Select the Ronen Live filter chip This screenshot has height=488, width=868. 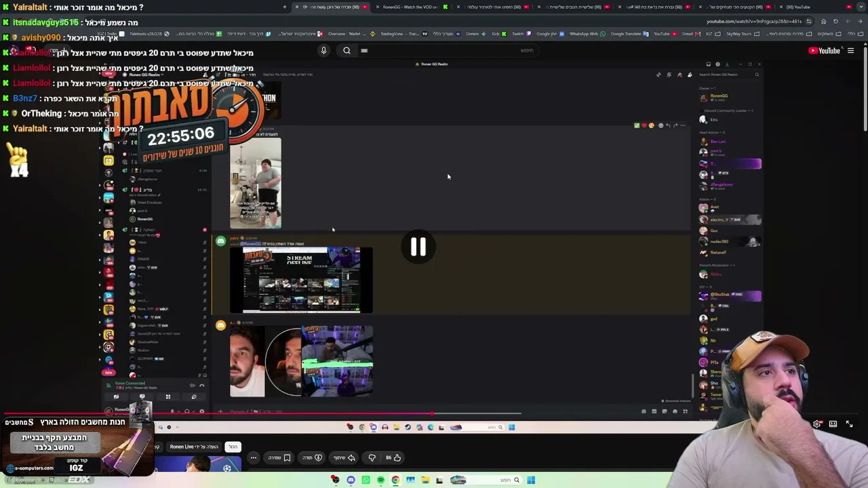pyautogui.click(x=194, y=447)
